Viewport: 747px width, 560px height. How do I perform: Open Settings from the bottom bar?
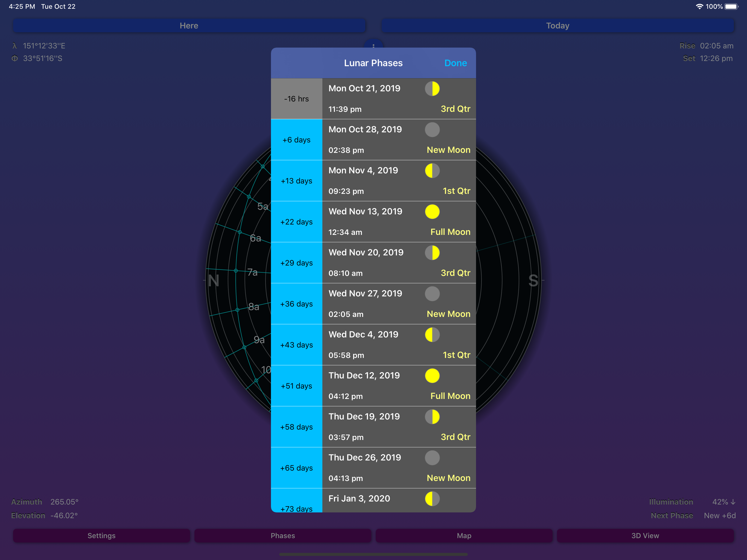tap(101, 536)
